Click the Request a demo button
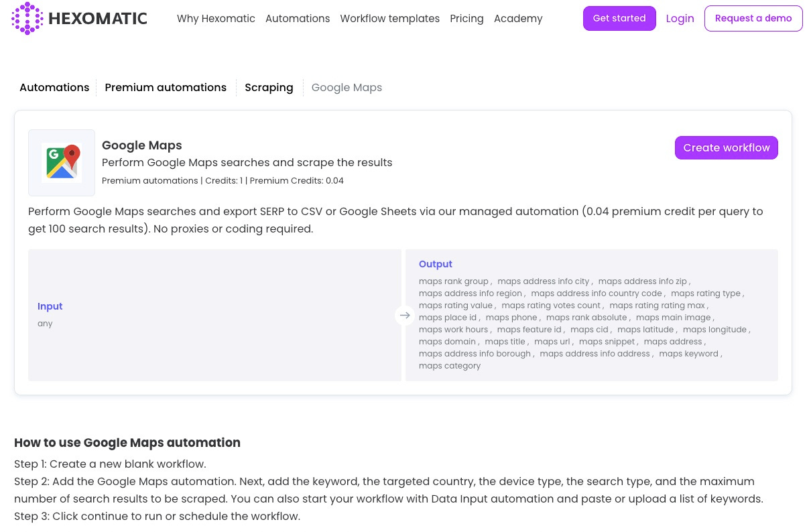This screenshot has height=532, width=809. (753, 18)
